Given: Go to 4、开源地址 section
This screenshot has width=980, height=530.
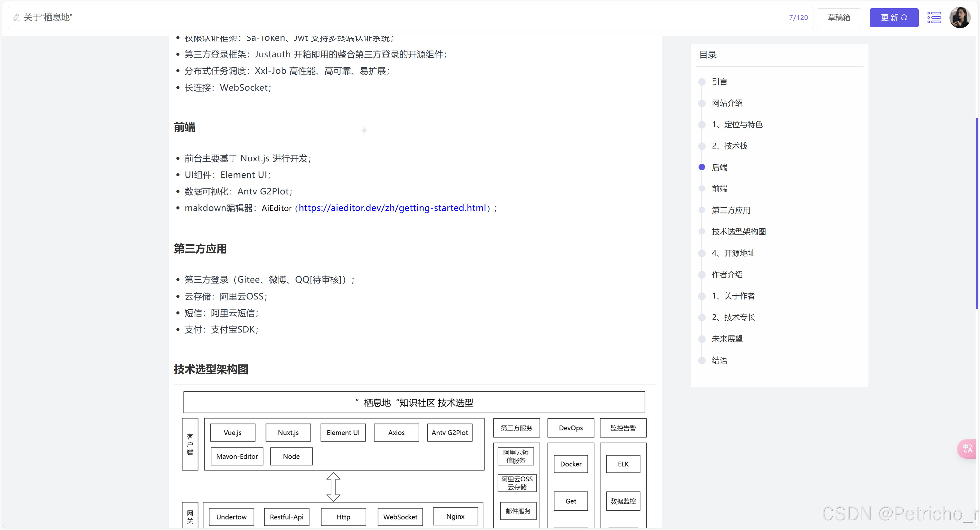Looking at the screenshot, I should 733,253.
